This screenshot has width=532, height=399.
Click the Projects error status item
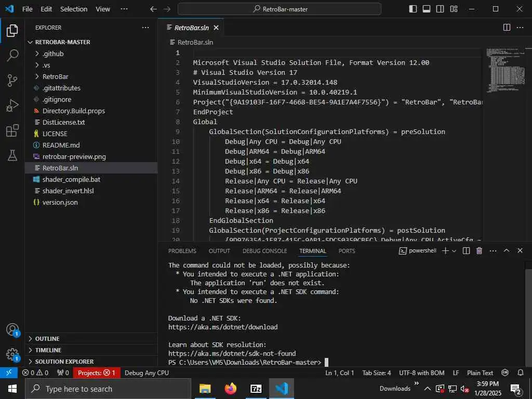(97, 373)
